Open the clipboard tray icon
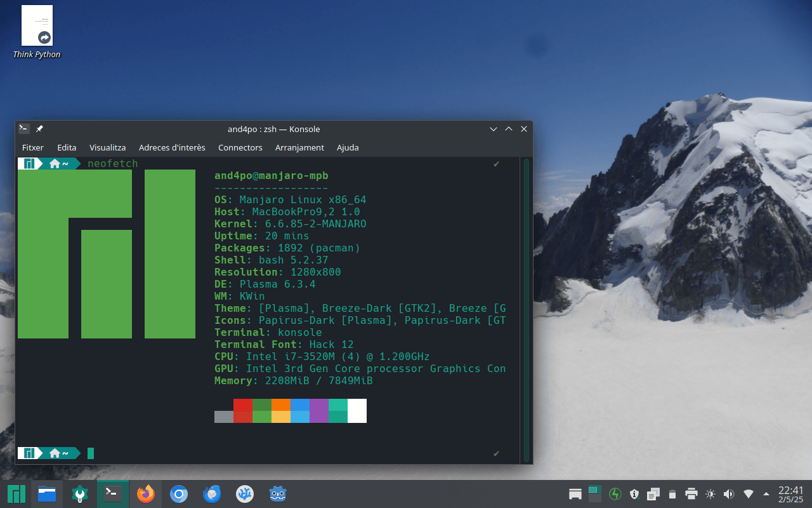Viewport: 812px width, 508px height. pyautogui.click(x=653, y=494)
